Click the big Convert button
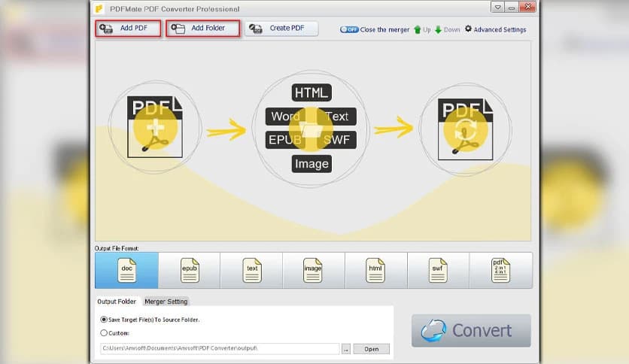 coord(471,331)
